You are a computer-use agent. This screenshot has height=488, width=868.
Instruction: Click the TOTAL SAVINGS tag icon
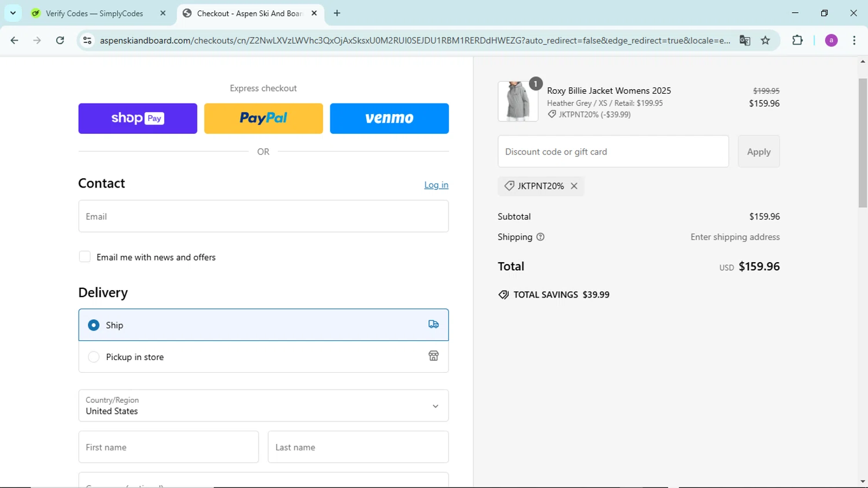503,295
